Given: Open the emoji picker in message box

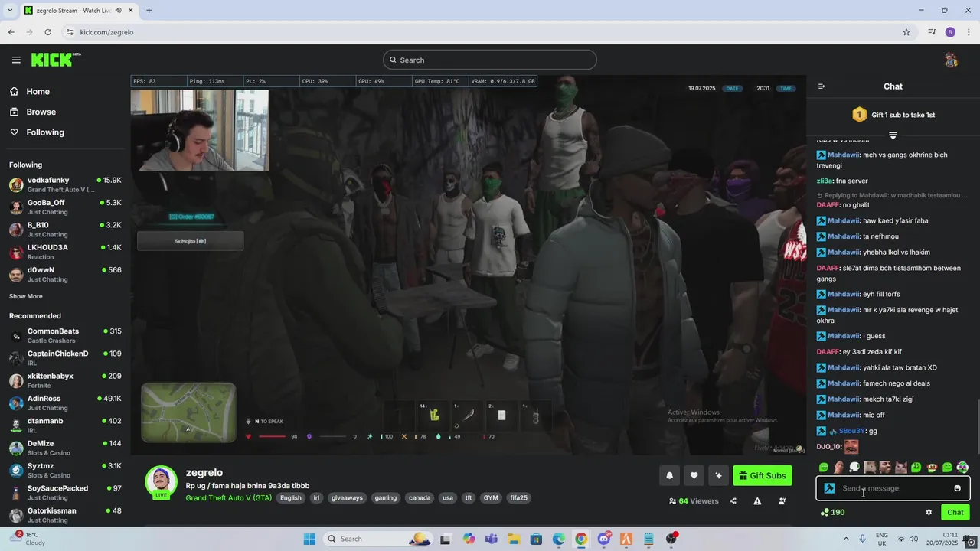Looking at the screenshot, I should 957,488.
